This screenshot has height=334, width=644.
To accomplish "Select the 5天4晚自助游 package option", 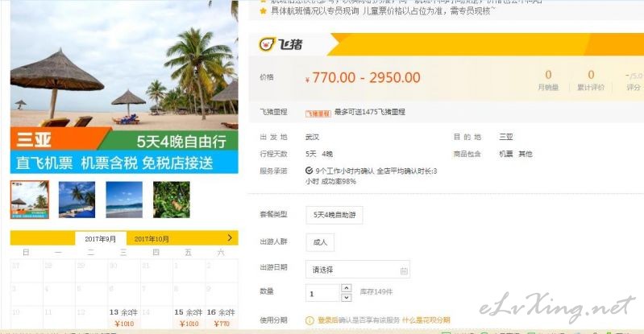I will (334, 215).
